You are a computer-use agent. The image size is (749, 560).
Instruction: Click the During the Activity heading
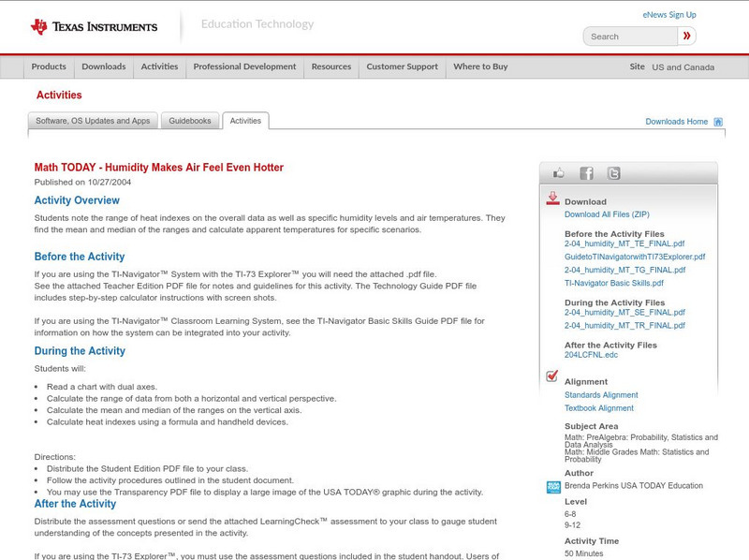[x=80, y=351]
